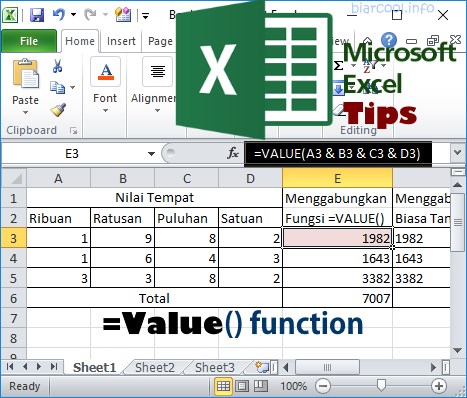
Task: Click the Font group icon
Action: [105, 72]
